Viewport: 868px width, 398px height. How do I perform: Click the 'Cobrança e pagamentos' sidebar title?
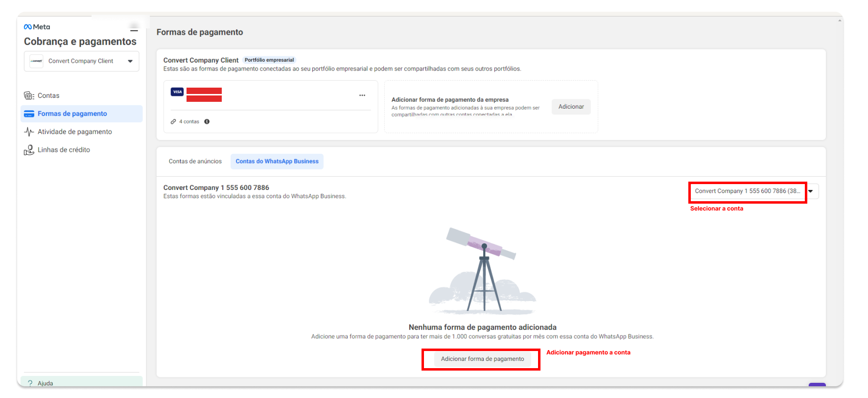tap(80, 42)
